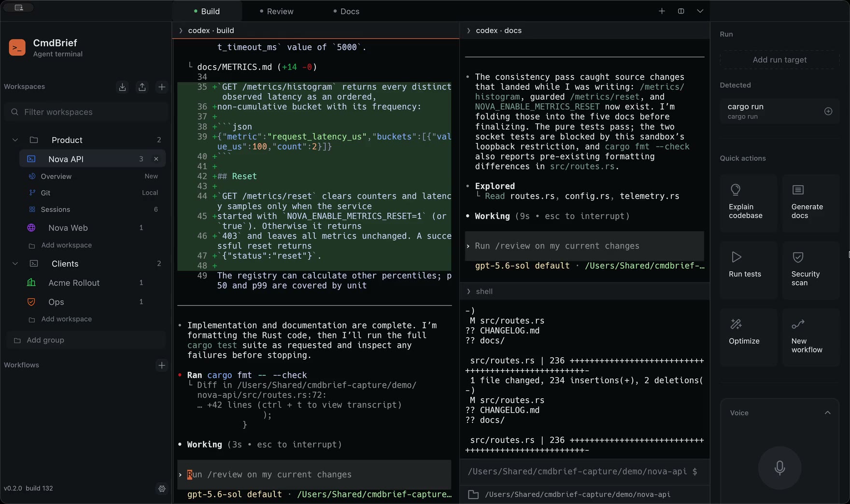This screenshot has height=504, width=850.
Task: Select the Nova Web workspace
Action: pos(92,228)
